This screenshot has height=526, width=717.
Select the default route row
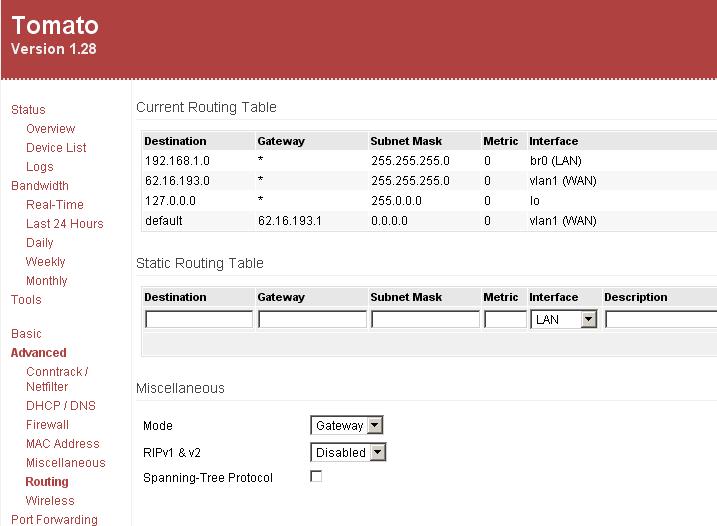point(429,221)
